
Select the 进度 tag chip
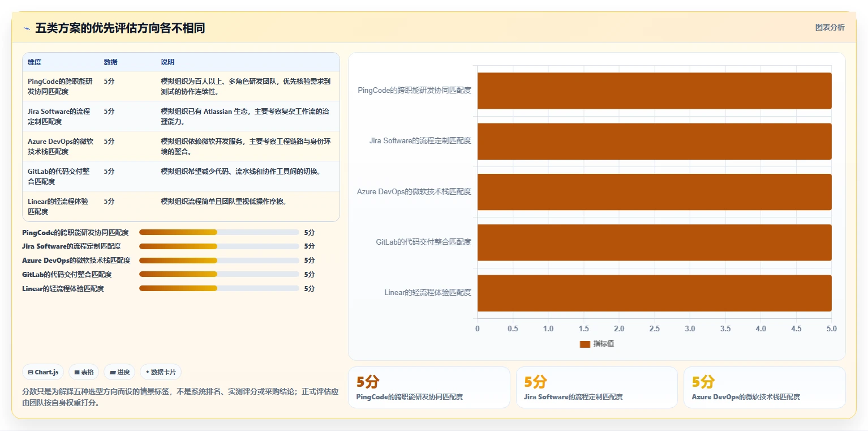119,372
